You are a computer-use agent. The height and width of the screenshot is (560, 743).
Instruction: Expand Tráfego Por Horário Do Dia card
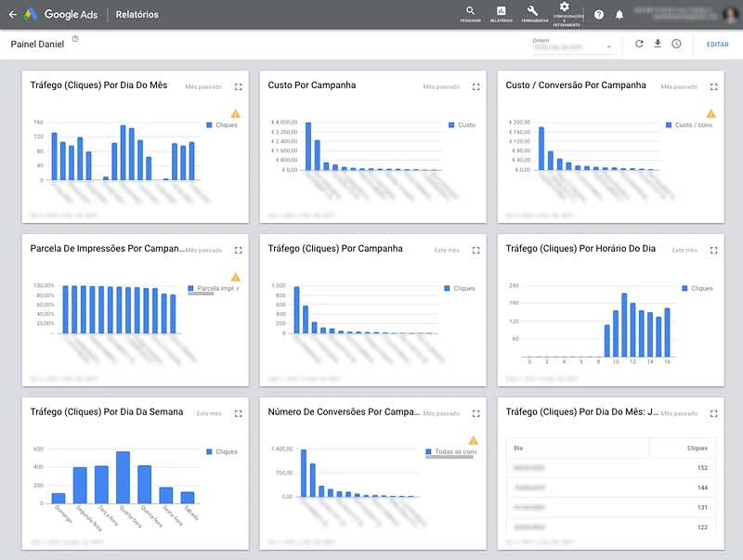tap(714, 250)
